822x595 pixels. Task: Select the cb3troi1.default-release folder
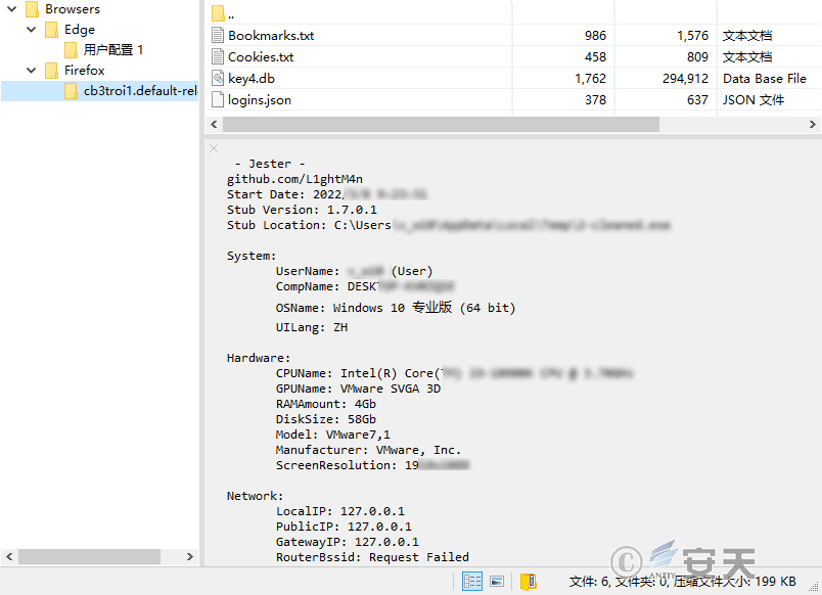coord(139,91)
